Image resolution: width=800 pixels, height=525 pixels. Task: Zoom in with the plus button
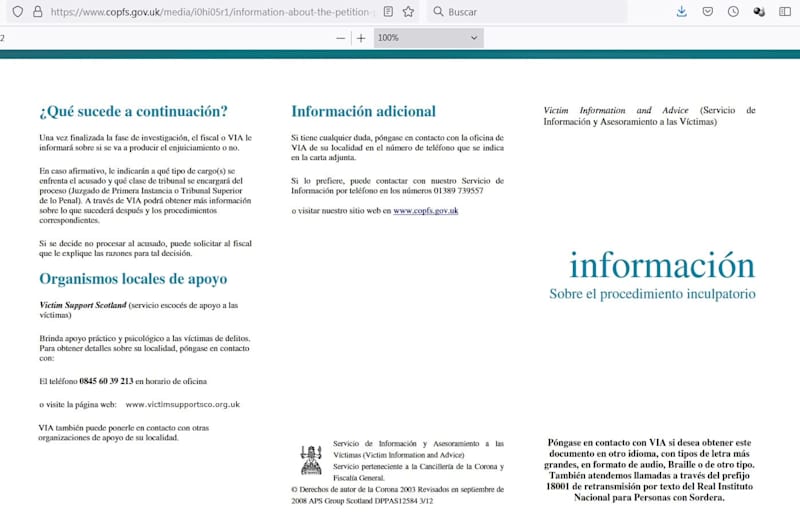[361, 38]
